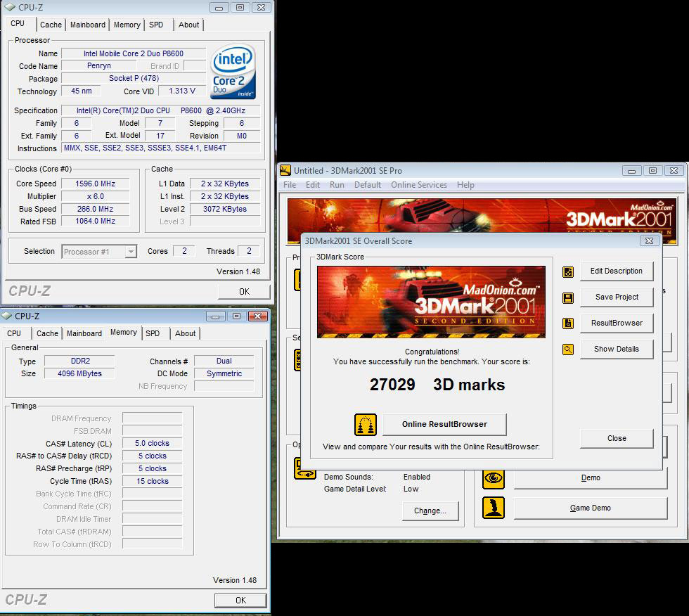Viewport: 689px width, 616px height.
Task: Open the Cache tab in top CPU-Z
Action: pyautogui.click(x=51, y=25)
